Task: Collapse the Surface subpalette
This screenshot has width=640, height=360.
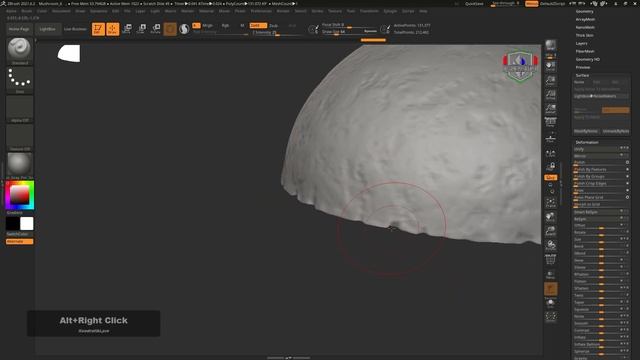Action: pyautogui.click(x=582, y=76)
